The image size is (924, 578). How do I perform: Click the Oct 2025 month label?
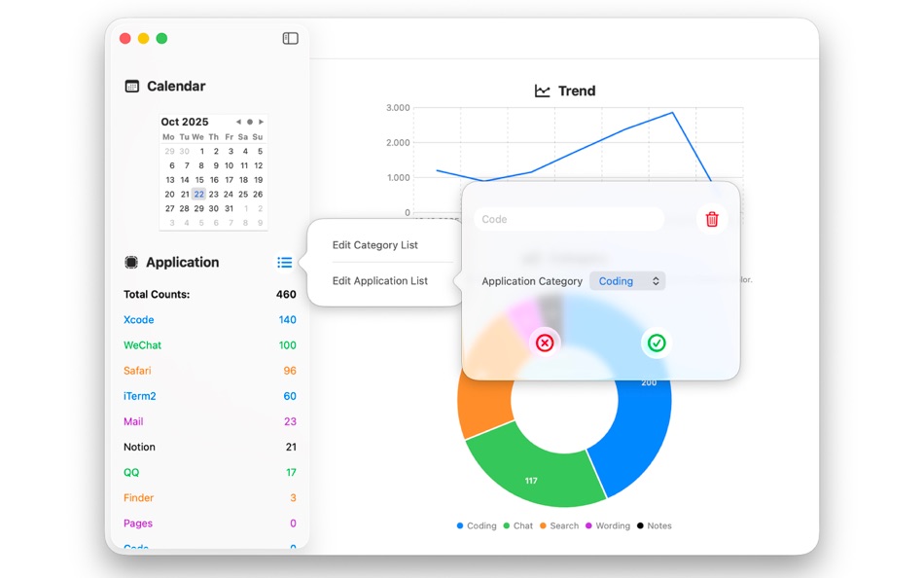[x=185, y=122]
